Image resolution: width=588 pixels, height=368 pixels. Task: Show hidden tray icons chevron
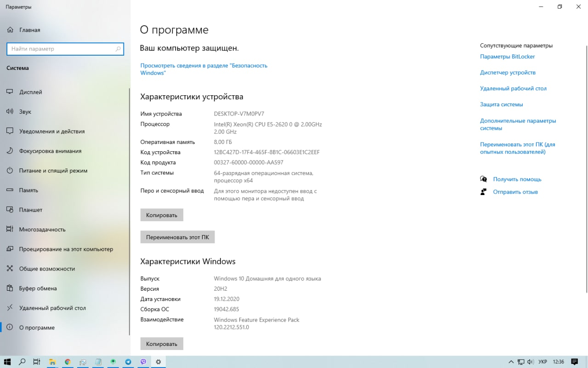511,362
